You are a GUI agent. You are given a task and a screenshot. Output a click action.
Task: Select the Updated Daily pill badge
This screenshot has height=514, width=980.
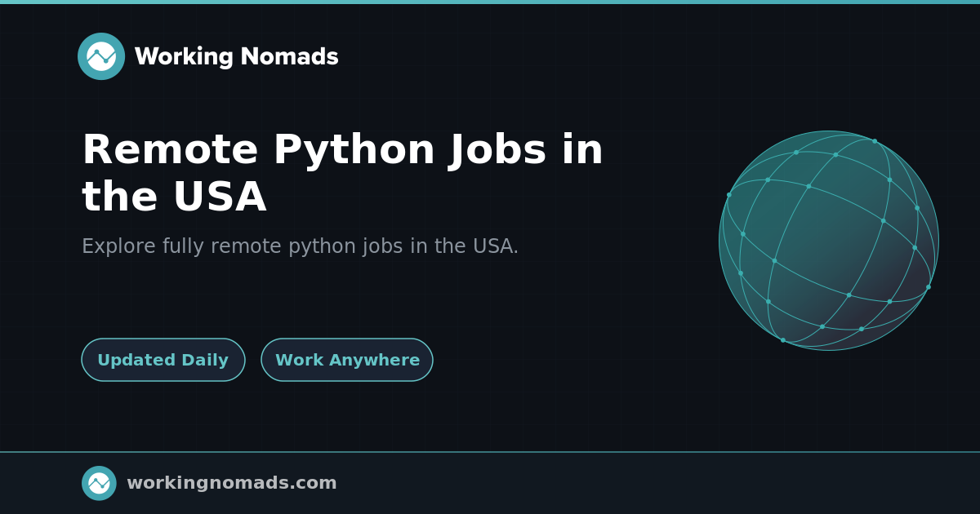(163, 360)
